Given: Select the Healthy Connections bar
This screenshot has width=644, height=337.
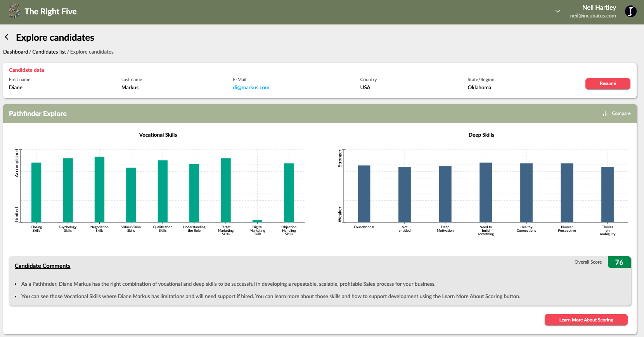Looking at the screenshot, I should [x=526, y=193].
